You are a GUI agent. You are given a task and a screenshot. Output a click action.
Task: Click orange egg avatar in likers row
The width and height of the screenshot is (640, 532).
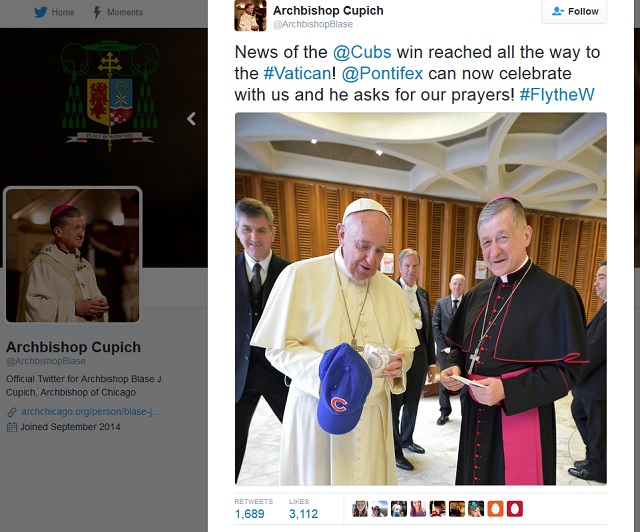pos(496,509)
